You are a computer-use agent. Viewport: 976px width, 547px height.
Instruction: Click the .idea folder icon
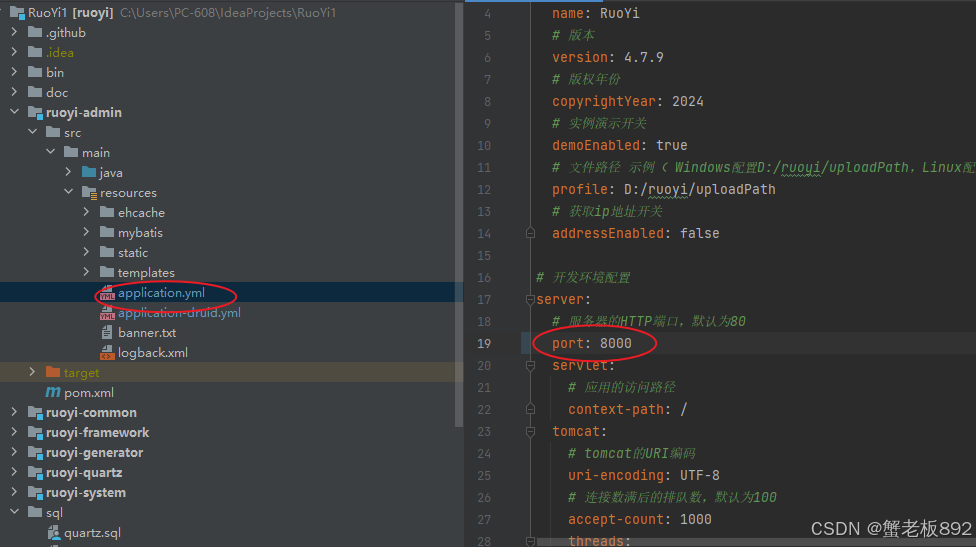pos(35,52)
